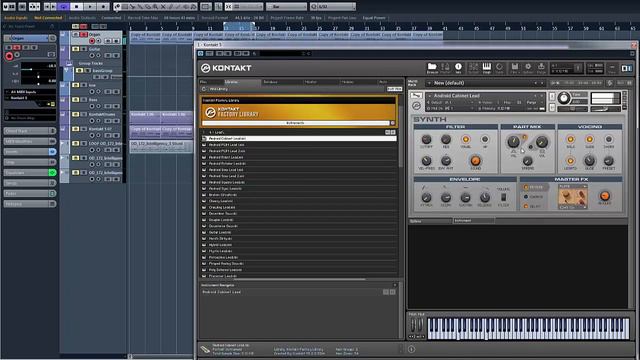Image resolution: width=640 pixels, height=360 pixels.
Task: Switch to the Libraries tab in Kontakt browser
Action: pos(242,82)
